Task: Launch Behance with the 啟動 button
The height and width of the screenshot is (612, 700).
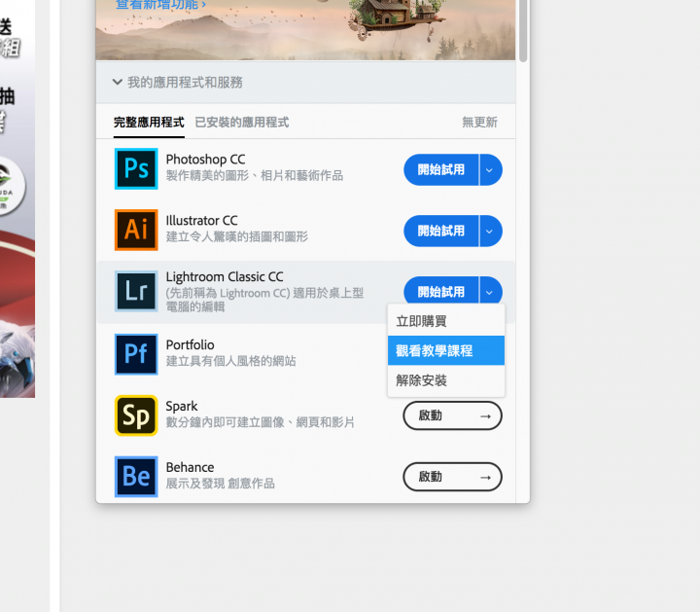Action: coord(452,477)
